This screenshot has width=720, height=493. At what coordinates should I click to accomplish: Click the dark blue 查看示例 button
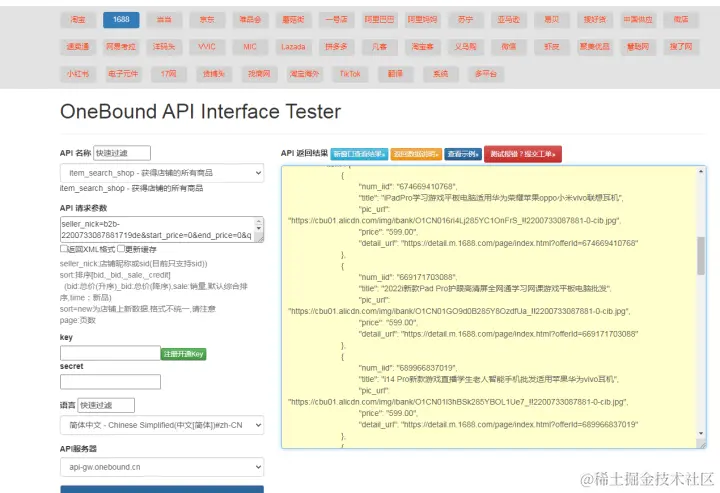pos(463,154)
